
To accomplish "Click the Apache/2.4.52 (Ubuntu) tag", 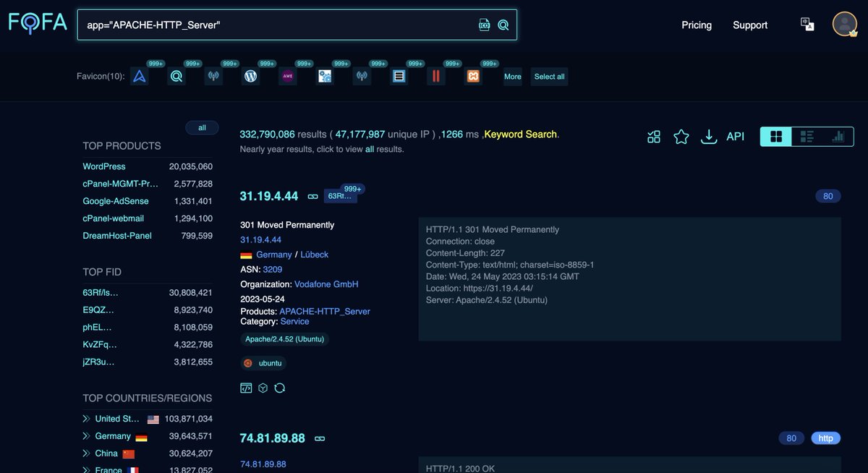I will 284,338.
